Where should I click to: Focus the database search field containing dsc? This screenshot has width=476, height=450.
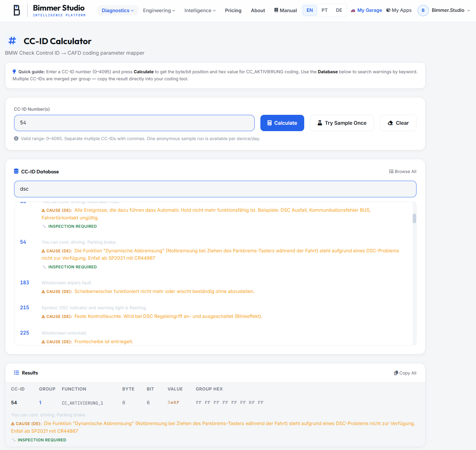[215, 189]
